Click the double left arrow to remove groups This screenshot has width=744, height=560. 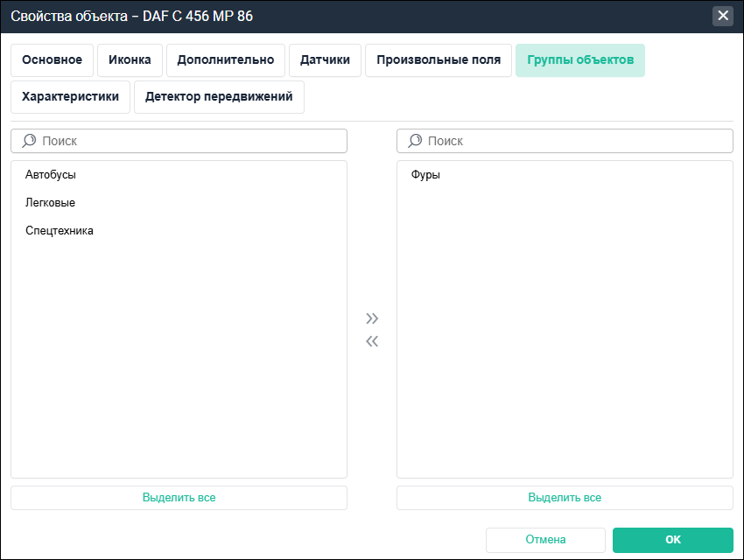click(372, 341)
